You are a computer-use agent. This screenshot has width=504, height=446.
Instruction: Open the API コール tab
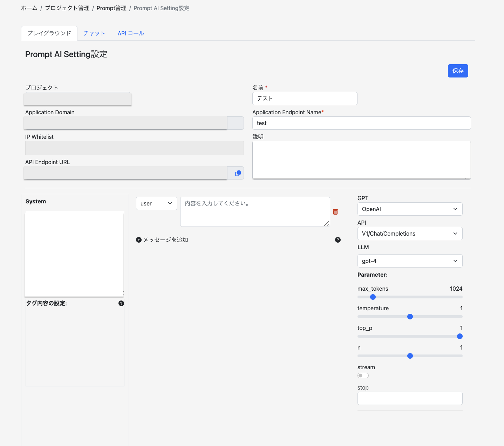pos(131,33)
